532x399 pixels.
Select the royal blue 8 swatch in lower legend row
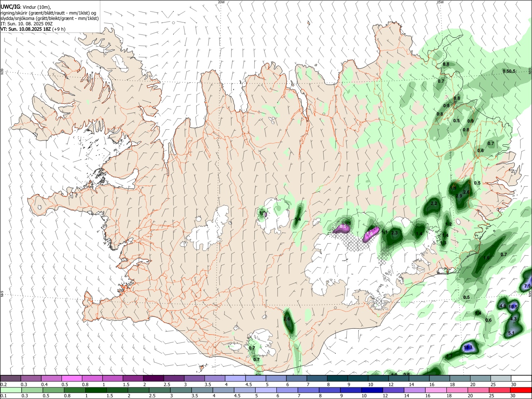330,390
